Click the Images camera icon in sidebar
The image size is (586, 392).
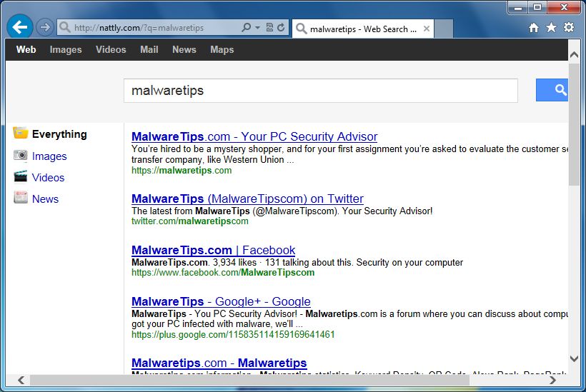(x=21, y=156)
